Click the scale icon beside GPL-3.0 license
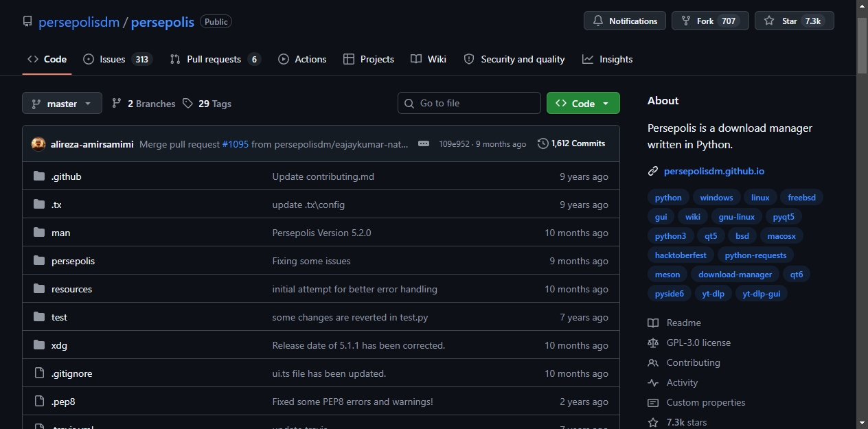Screen dimensions: 868x429 click(653, 343)
